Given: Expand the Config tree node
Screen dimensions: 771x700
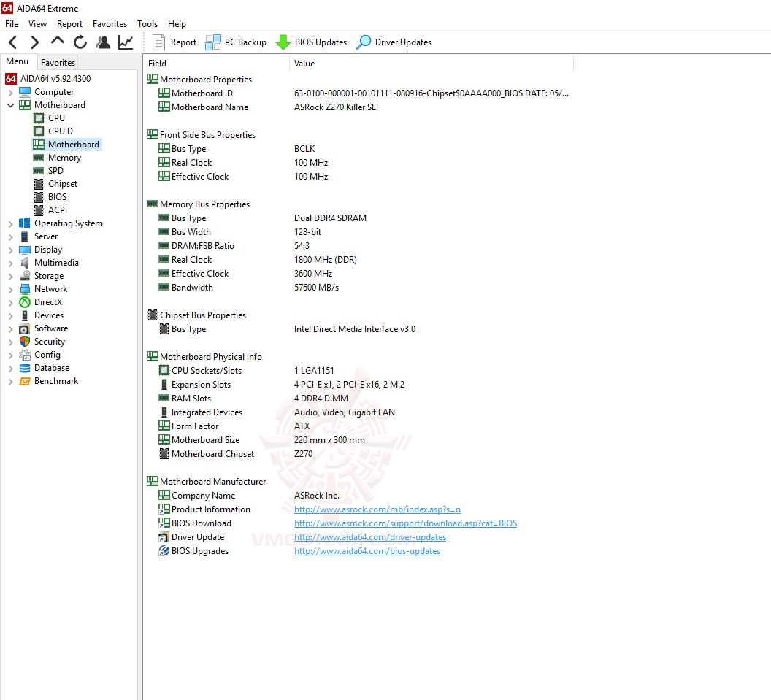Looking at the screenshot, I should point(10,355).
